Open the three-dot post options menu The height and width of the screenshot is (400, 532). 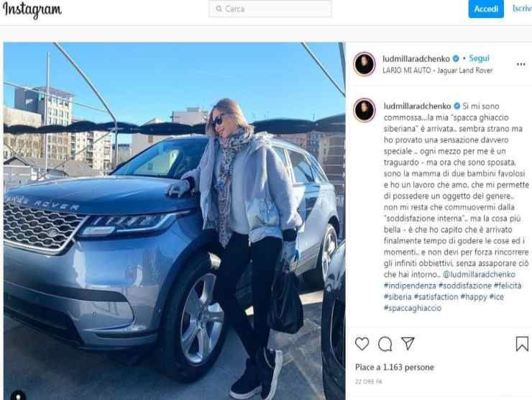point(520,64)
